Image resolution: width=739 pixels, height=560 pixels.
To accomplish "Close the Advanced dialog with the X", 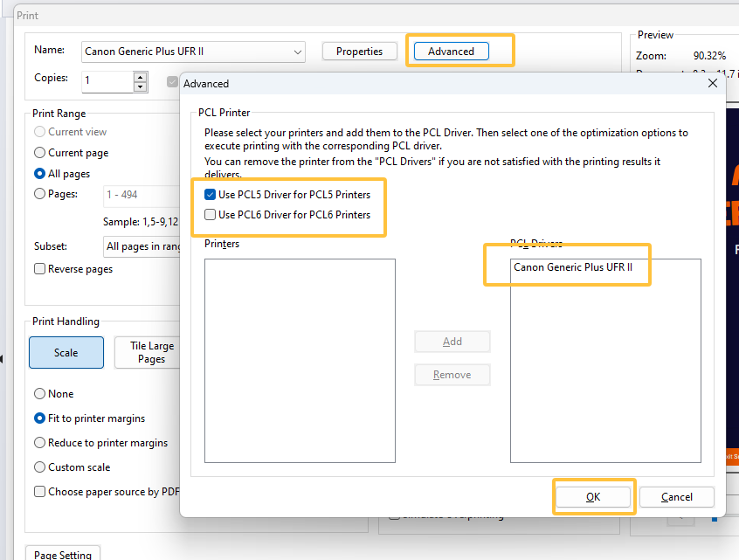I will 712,83.
